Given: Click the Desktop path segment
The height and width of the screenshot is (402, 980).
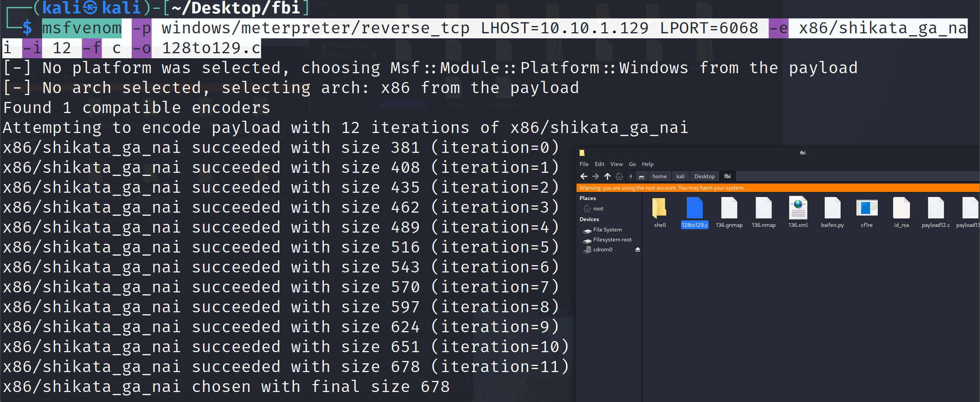Looking at the screenshot, I should [704, 176].
